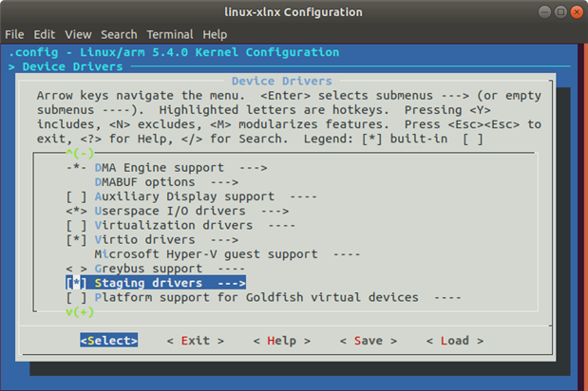Open the highlighted Staging drivers submenu
The height and width of the screenshot is (391, 588).
pos(169,283)
